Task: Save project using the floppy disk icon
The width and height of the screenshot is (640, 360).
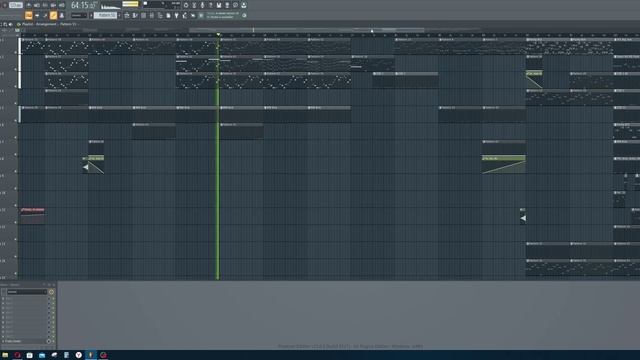Action: pos(219,5)
